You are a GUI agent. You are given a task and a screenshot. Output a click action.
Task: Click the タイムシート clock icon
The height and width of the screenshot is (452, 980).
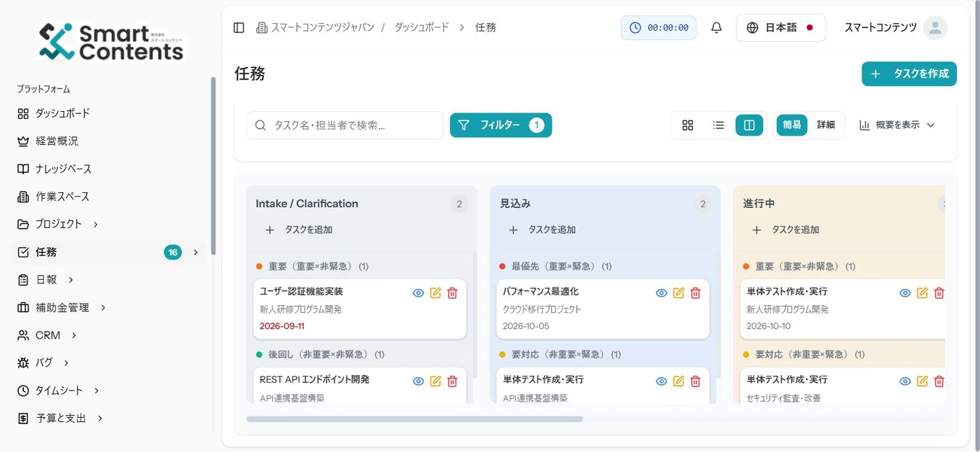(x=23, y=390)
